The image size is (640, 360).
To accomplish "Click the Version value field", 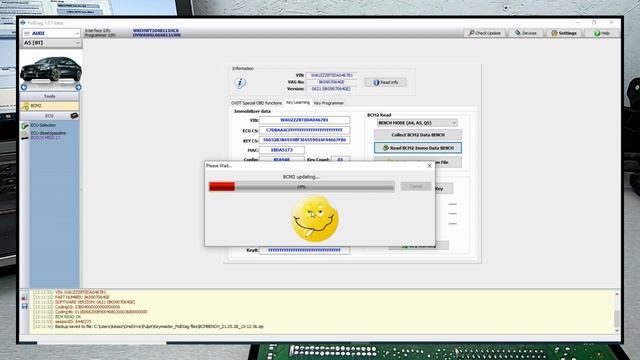I will click(x=332, y=89).
